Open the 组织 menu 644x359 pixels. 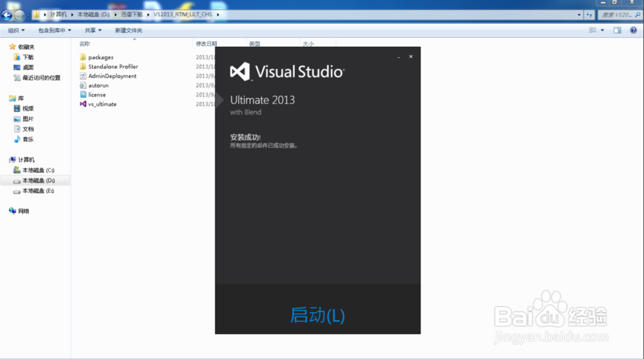17,30
